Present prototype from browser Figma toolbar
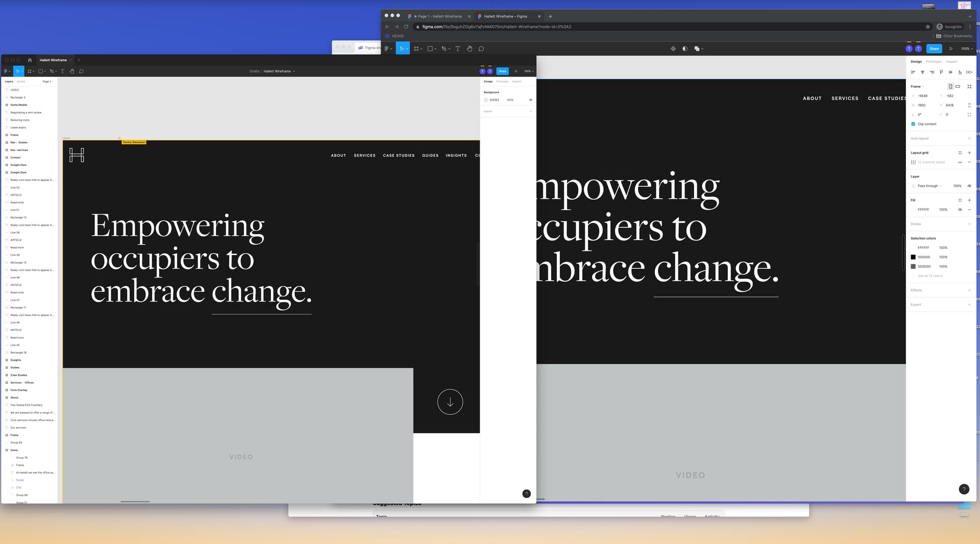The width and height of the screenshot is (980, 544). pos(951,49)
